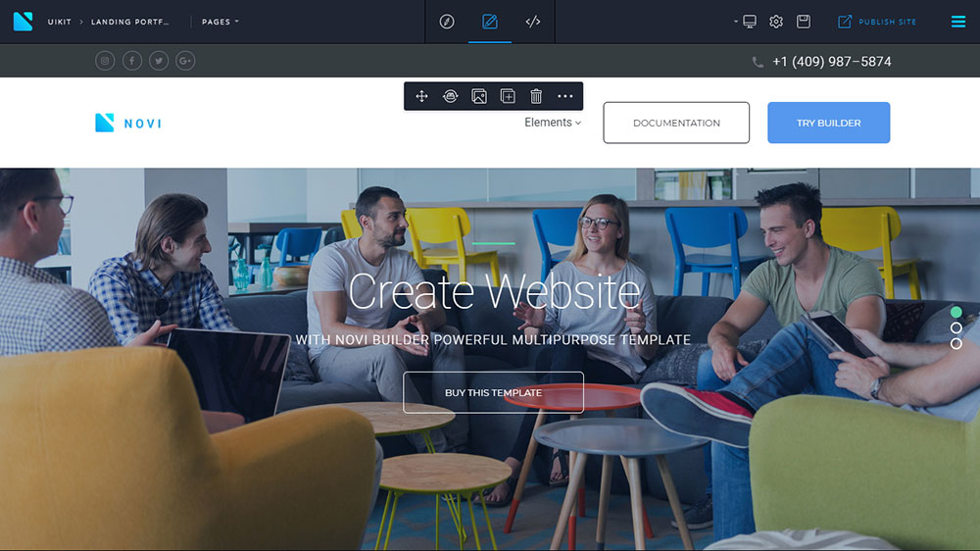Expand the Pages dropdown
980x551 pixels.
click(220, 22)
